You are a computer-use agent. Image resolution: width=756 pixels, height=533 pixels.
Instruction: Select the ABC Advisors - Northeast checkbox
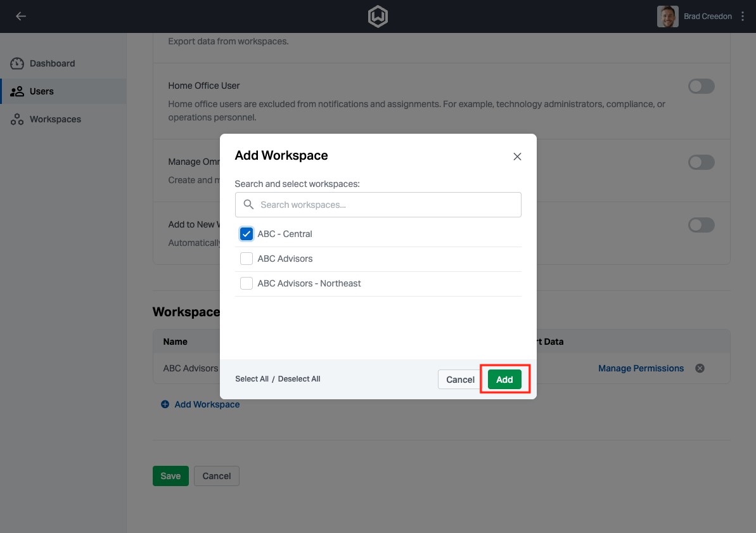click(x=246, y=283)
